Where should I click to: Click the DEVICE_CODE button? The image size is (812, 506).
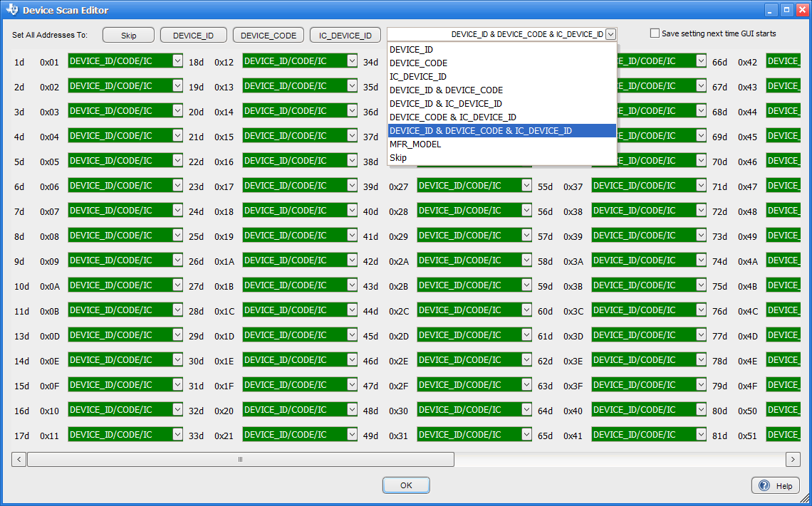tap(268, 34)
